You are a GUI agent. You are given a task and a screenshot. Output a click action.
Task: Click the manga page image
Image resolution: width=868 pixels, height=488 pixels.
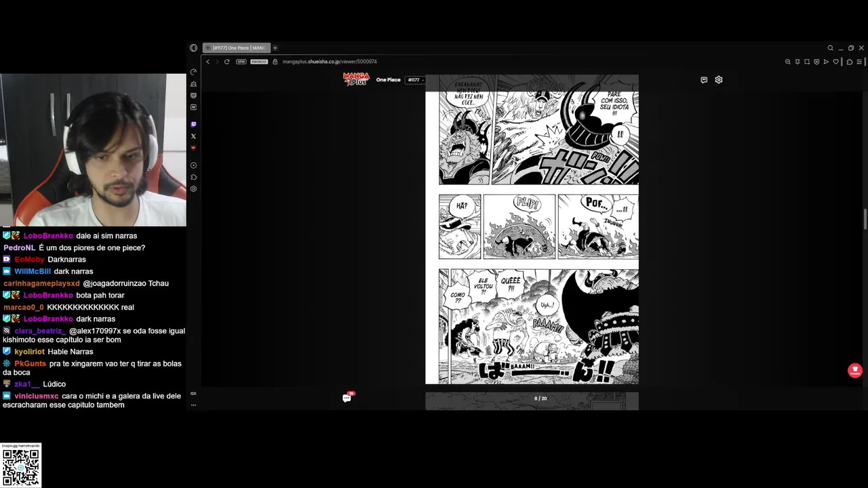pos(532,229)
